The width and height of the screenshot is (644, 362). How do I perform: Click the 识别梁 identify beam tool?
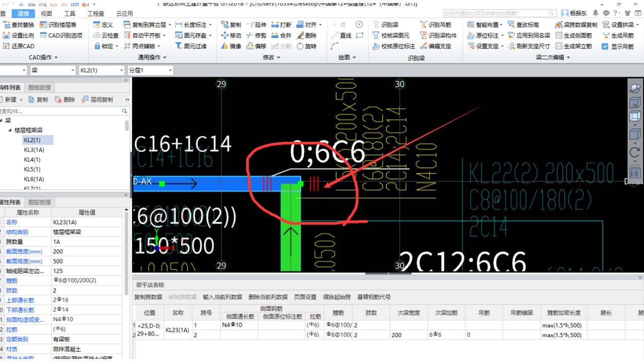click(385, 25)
